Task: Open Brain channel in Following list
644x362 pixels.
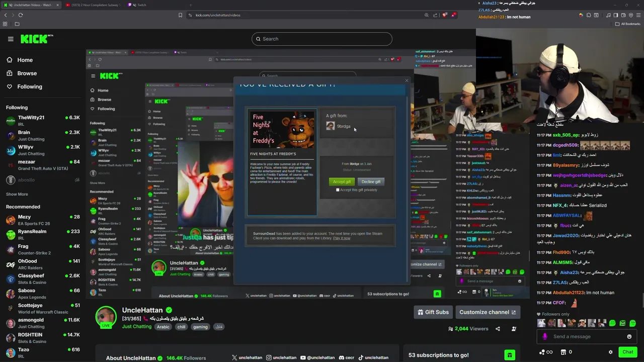Action: click(43, 135)
